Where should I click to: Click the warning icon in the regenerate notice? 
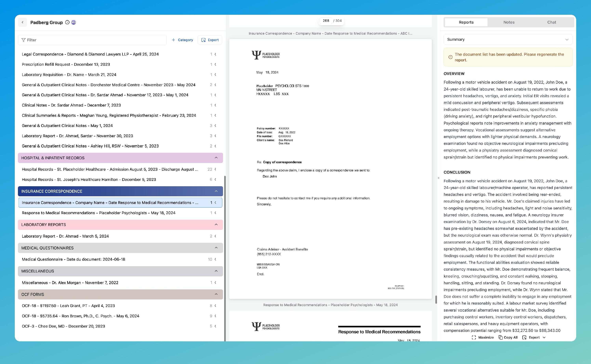tap(450, 57)
